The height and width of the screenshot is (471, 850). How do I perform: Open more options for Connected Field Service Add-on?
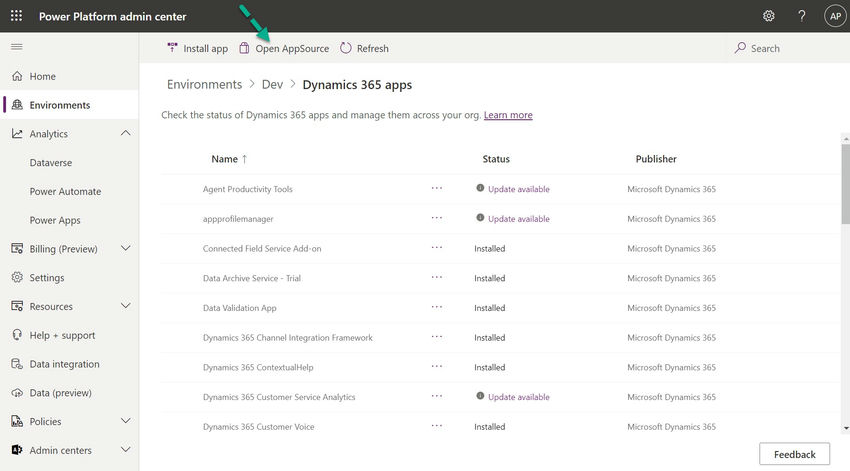coord(437,248)
